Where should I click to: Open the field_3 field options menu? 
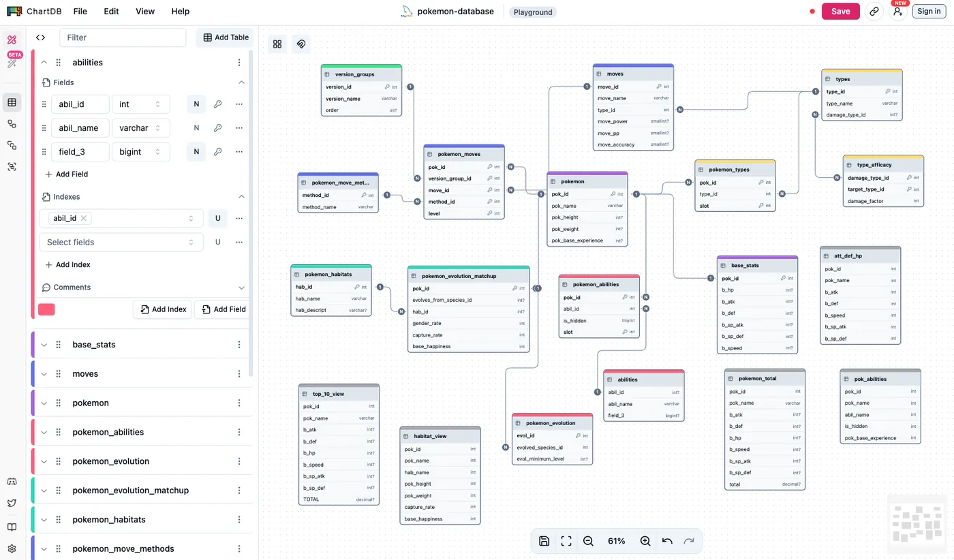click(x=239, y=152)
